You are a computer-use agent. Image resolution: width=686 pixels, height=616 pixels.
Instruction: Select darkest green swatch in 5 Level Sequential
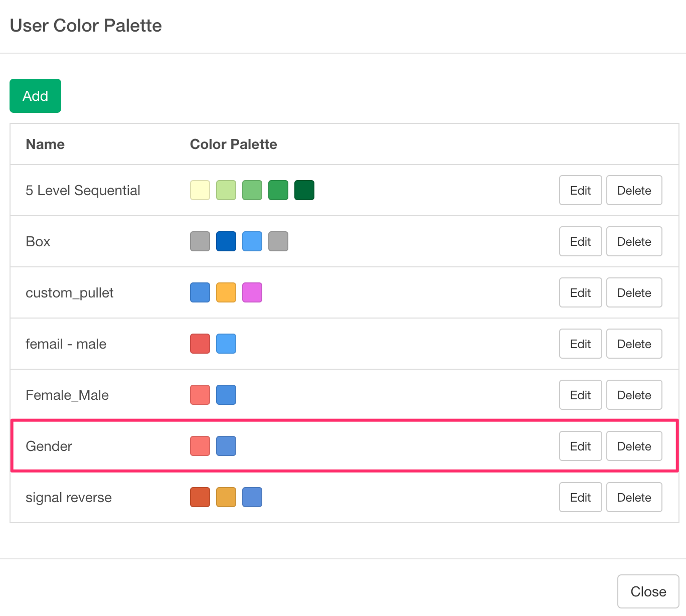pyautogui.click(x=304, y=190)
